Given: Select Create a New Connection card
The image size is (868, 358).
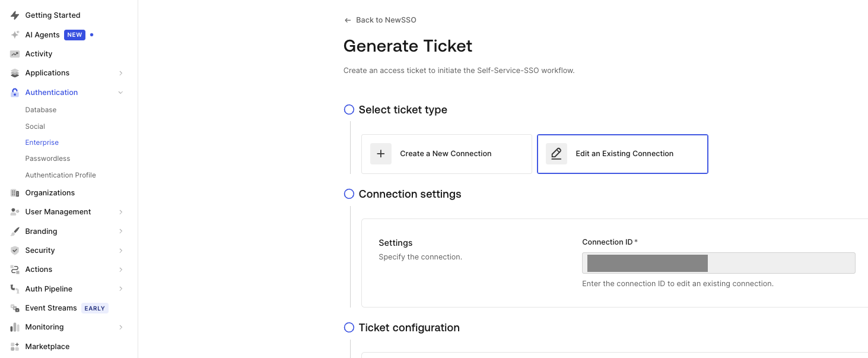Looking at the screenshot, I should (447, 154).
